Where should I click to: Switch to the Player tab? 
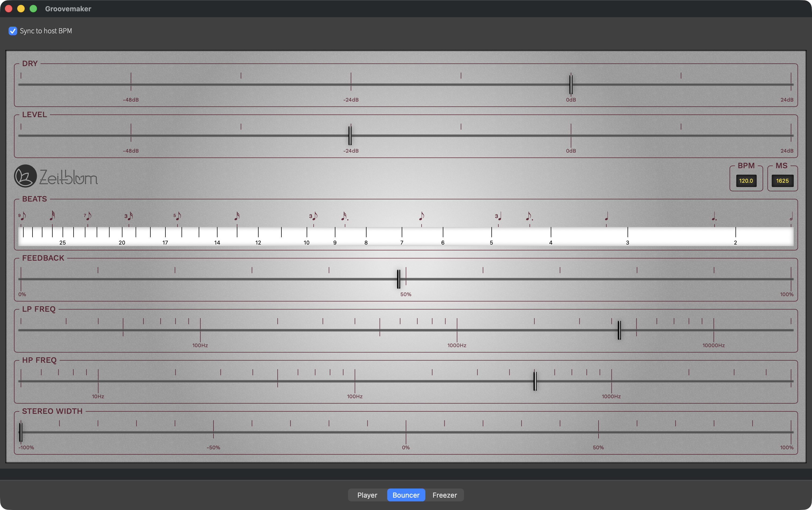pyautogui.click(x=367, y=495)
